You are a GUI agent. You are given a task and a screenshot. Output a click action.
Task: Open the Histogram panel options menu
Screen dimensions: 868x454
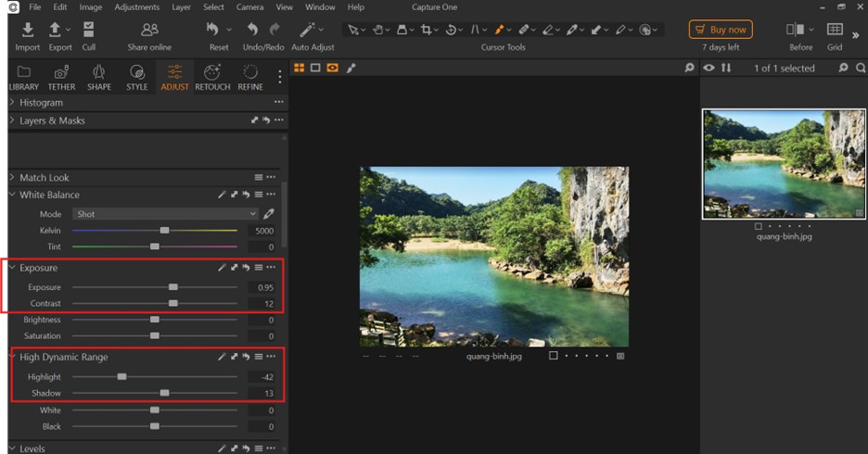click(x=279, y=102)
